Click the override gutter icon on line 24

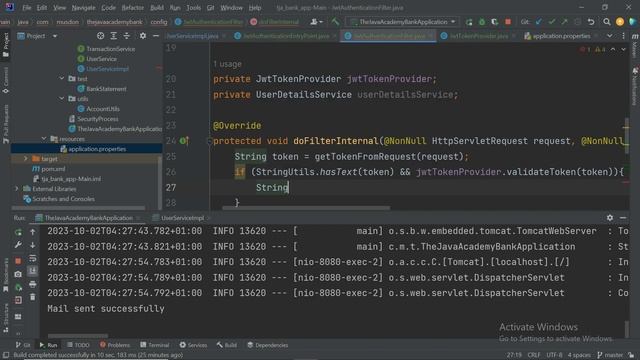184,141
